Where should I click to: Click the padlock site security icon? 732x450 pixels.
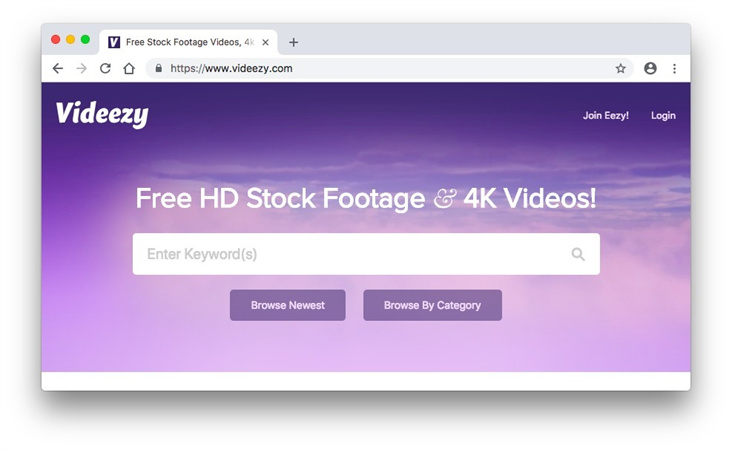tap(159, 68)
